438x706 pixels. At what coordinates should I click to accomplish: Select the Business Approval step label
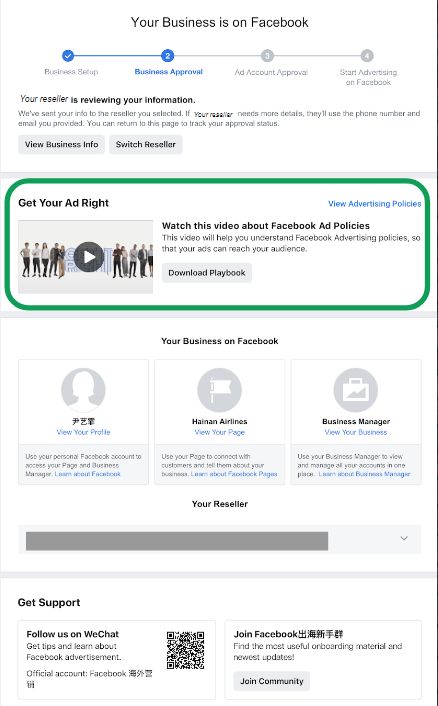168,72
